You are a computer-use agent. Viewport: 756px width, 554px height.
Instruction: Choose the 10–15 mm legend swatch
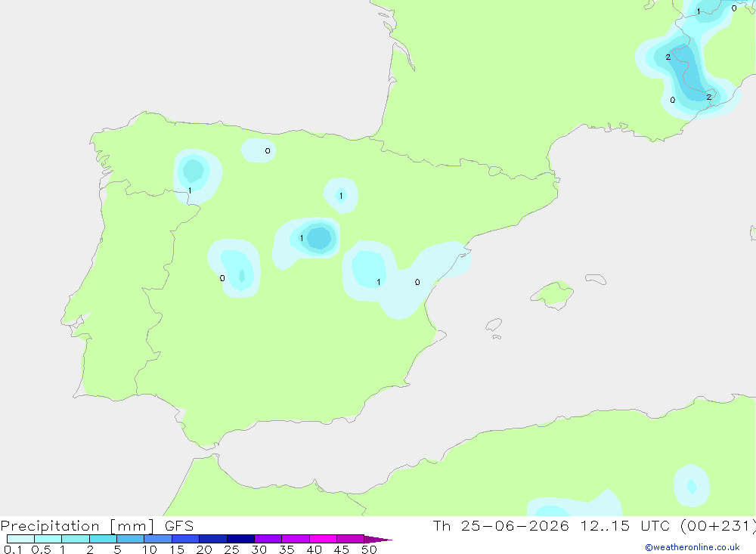(158, 539)
